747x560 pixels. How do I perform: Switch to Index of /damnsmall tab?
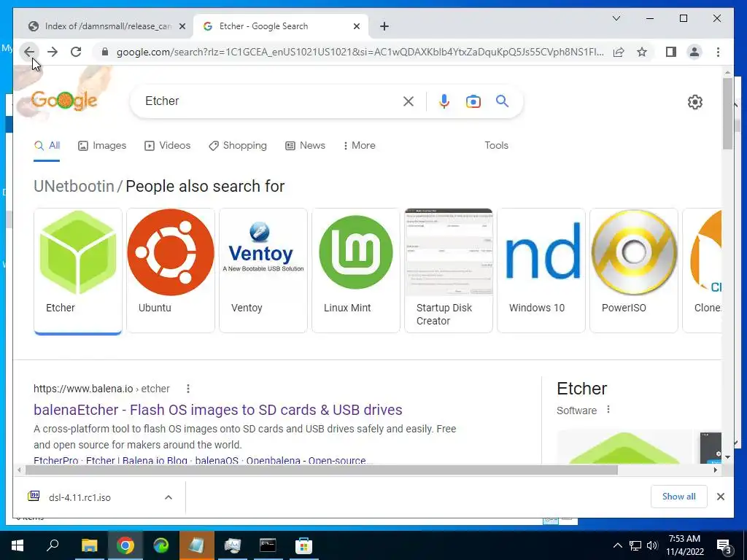click(108, 26)
